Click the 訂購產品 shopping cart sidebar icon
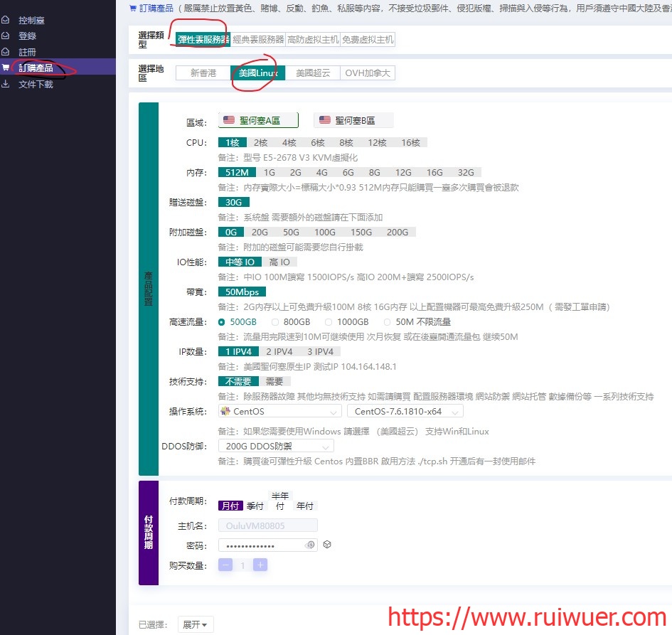The image size is (672, 635). pos(6,68)
